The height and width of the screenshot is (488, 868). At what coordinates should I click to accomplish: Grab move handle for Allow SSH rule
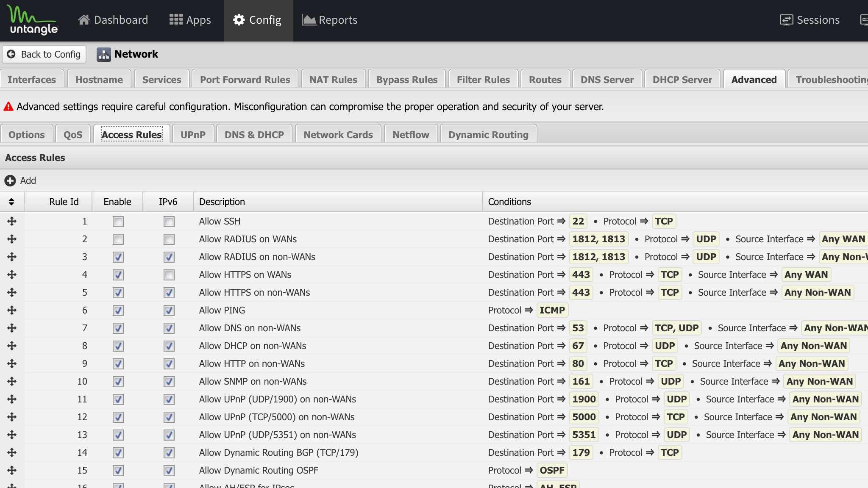tap(12, 221)
